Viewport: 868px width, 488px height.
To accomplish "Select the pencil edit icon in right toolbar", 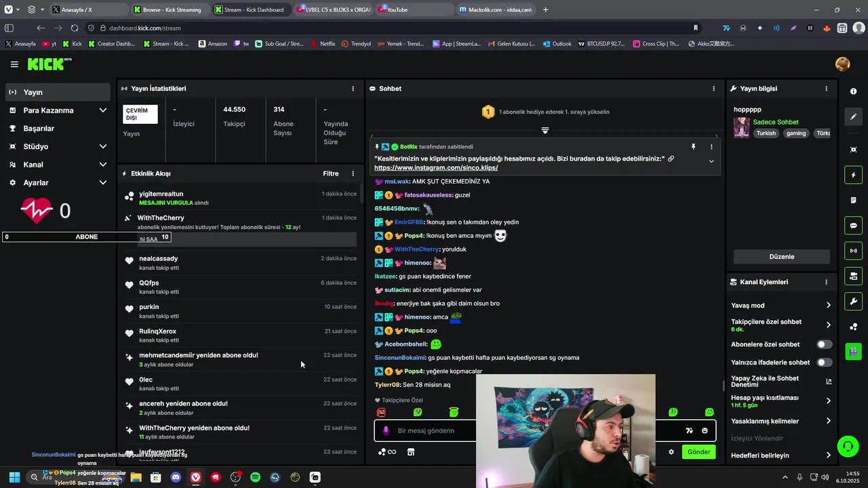I will coord(853,117).
